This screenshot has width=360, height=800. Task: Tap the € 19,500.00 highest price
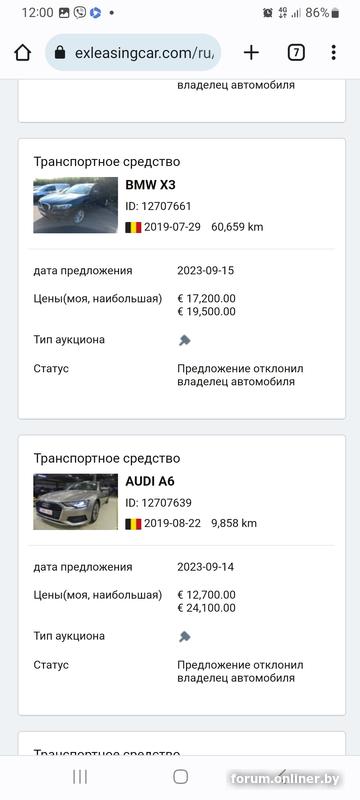click(207, 312)
